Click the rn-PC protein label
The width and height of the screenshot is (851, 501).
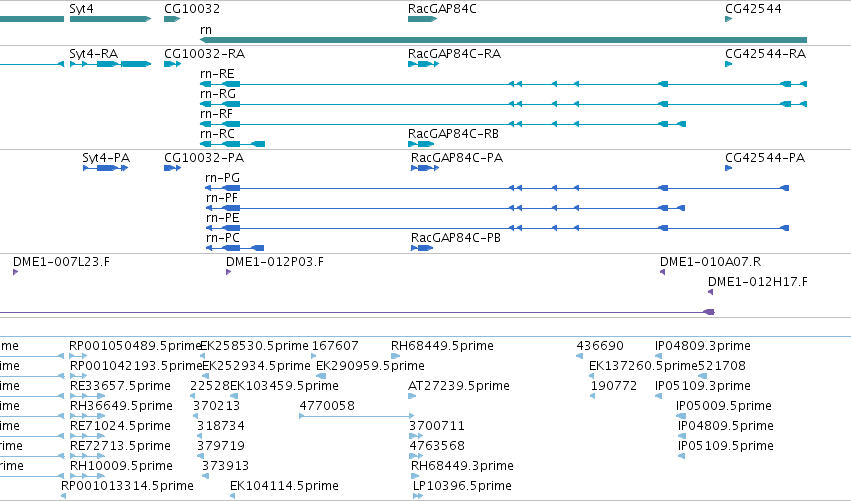tap(223, 238)
